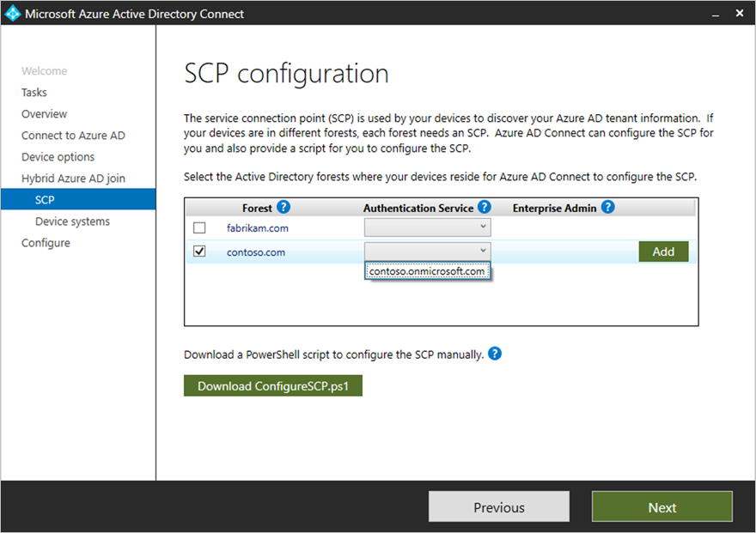Go to the Overview section
The image size is (756, 533).
pyautogui.click(x=45, y=113)
